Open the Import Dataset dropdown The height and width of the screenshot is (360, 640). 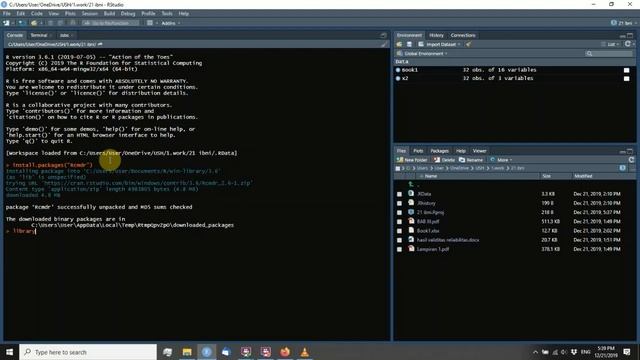click(x=440, y=44)
